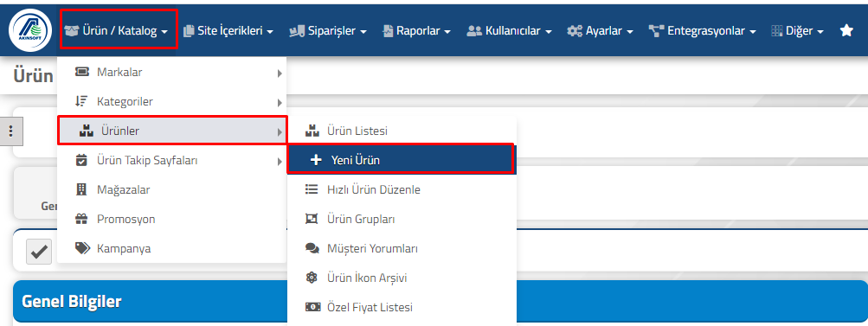Open Mağazalar with the building icon
This screenshot has height=326, width=868.
[x=171, y=190]
